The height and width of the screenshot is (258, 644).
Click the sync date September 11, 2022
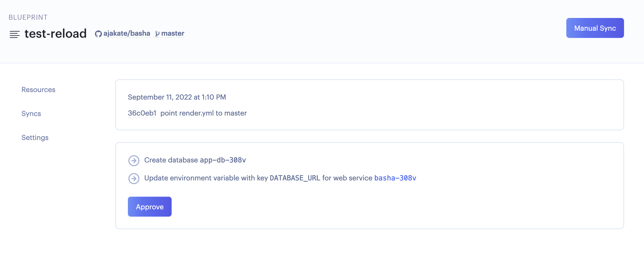[x=177, y=97]
